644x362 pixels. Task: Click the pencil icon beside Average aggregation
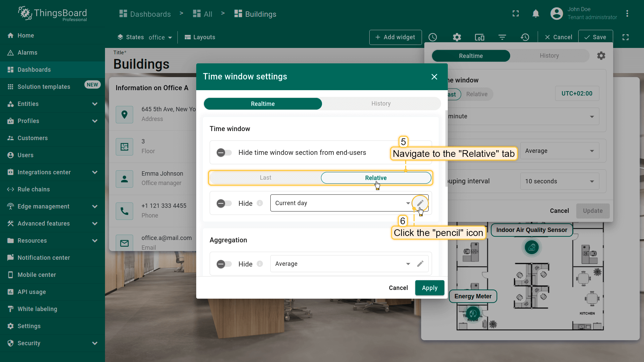[x=420, y=264]
